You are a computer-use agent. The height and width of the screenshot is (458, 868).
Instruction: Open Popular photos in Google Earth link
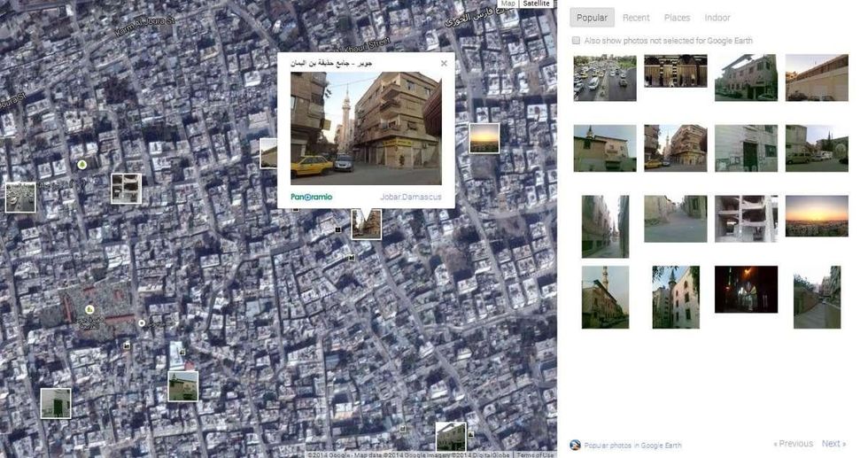point(632,445)
